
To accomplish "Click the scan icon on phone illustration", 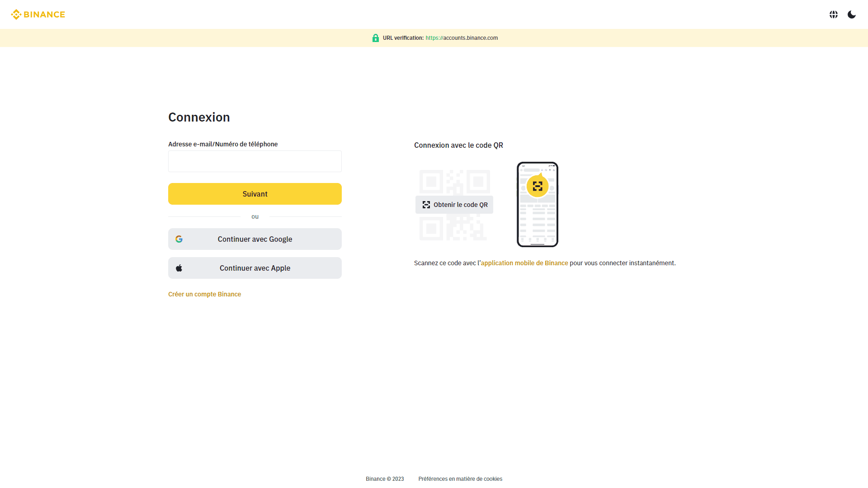I will click(538, 186).
